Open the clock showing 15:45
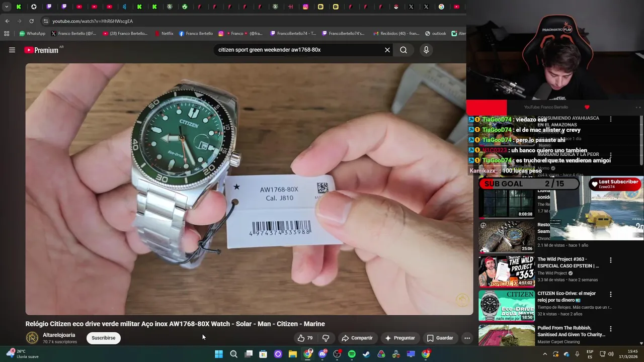This screenshot has height=362, width=644. click(x=628, y=354)
